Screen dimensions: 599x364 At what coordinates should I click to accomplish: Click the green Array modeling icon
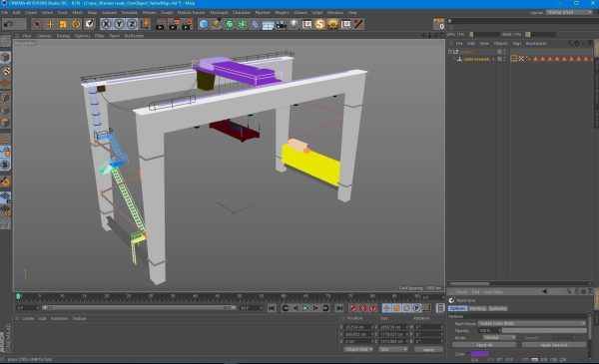coord(243,24)
